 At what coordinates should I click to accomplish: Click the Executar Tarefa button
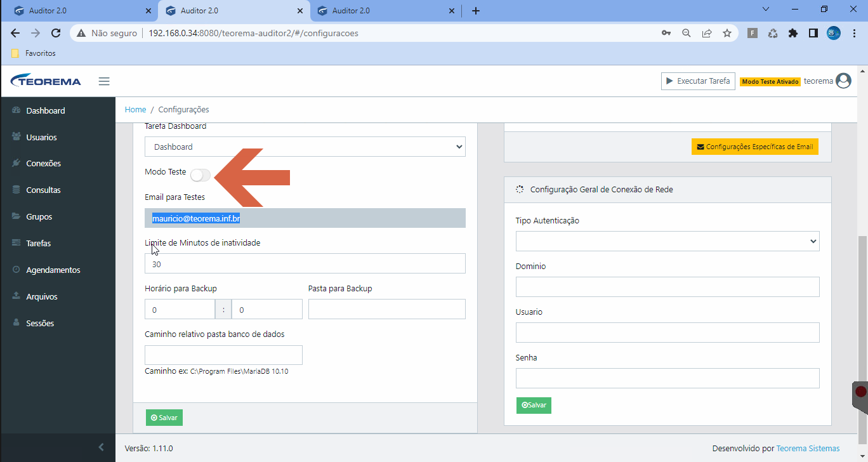pyautogui.click(x=698, y=81)
